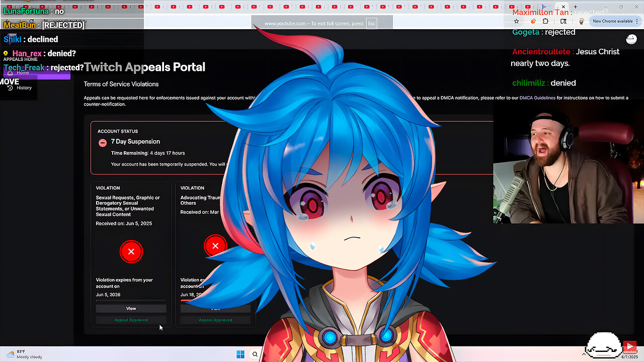Click the red X icon on the sexual content violation

tap(131, 251)
